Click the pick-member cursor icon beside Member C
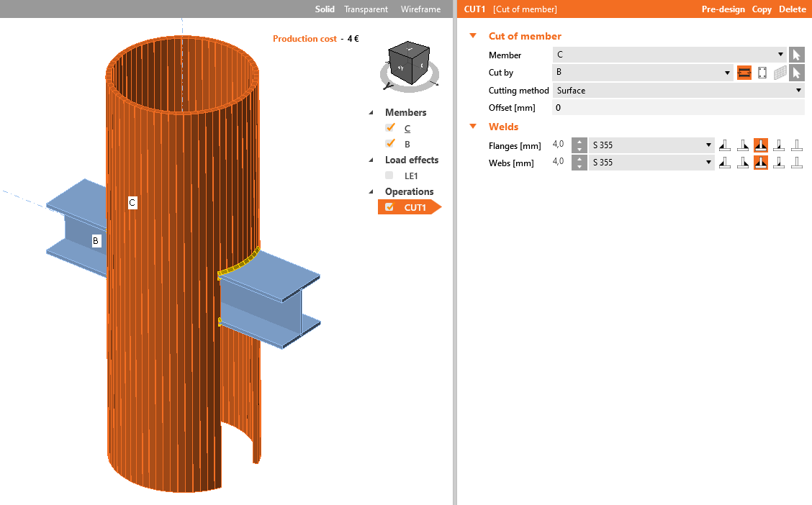812x505 pixels. coord(796,55)
